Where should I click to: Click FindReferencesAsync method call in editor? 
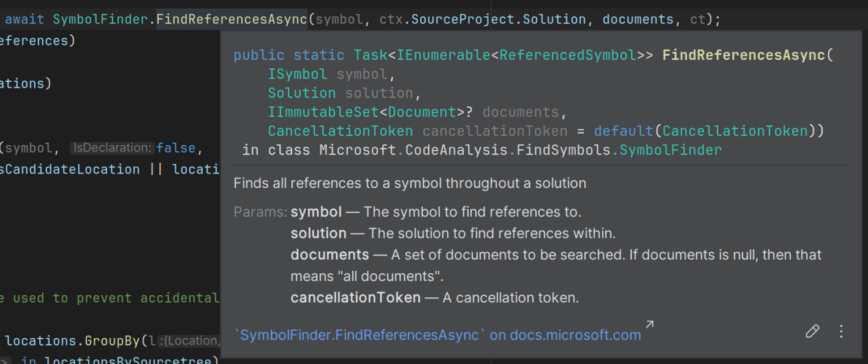[231, 20]
